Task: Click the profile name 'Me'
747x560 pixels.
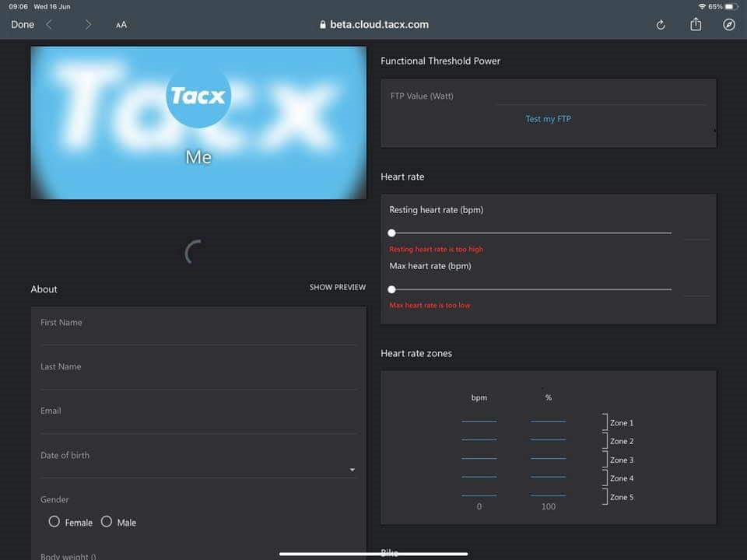Action: click(x=198, y=157)
